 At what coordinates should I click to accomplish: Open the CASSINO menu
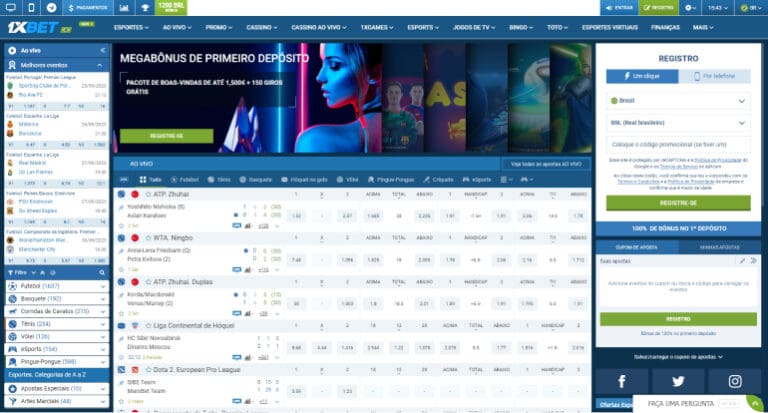[262, 27]
